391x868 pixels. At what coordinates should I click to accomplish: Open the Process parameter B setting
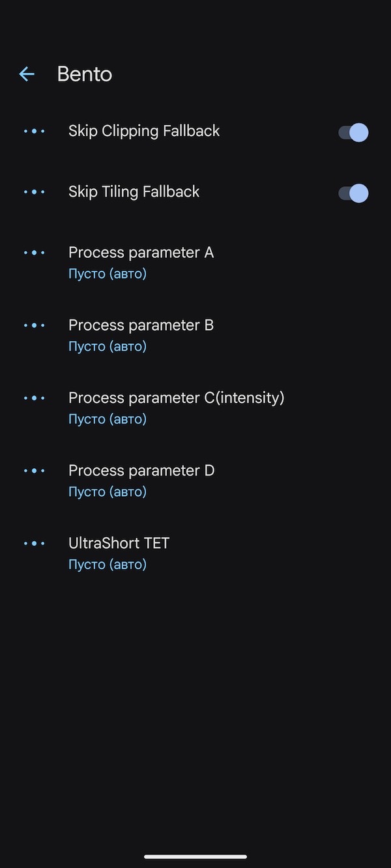coord(141,325)
